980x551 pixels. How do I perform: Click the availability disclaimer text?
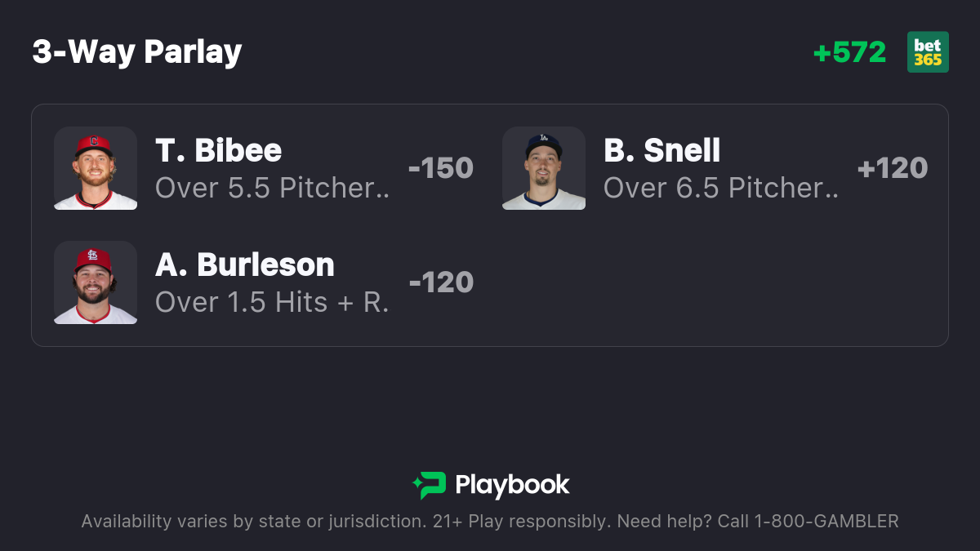[x=490, y=521]
